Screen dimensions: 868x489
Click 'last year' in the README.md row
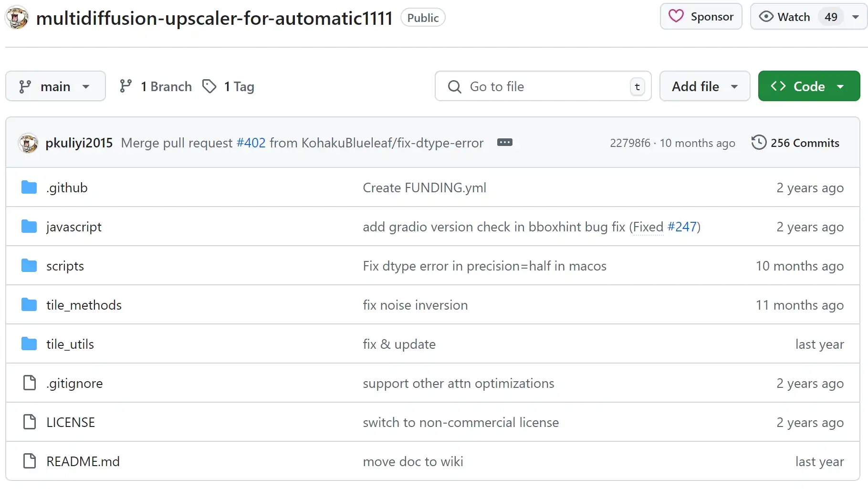pos(820,461)
